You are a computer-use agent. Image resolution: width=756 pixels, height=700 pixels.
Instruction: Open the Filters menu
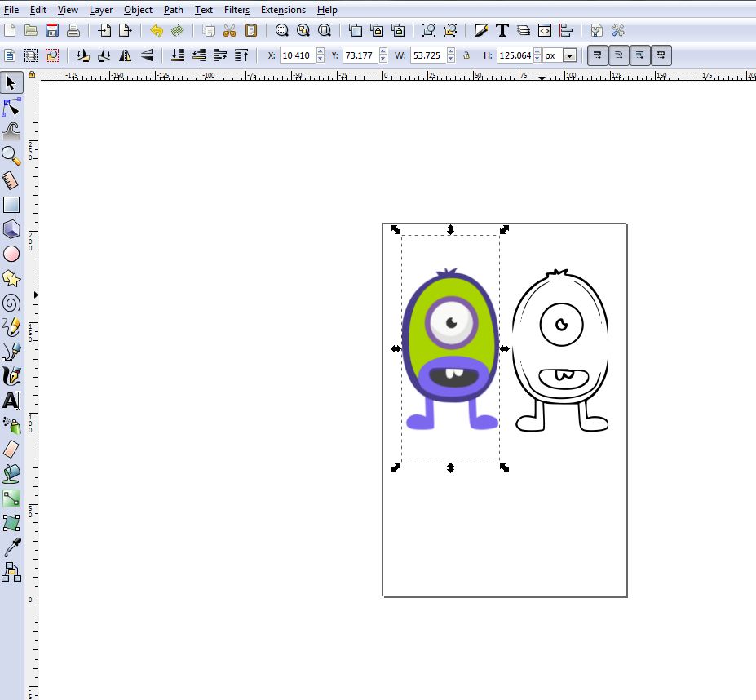[x=237, y=10]
